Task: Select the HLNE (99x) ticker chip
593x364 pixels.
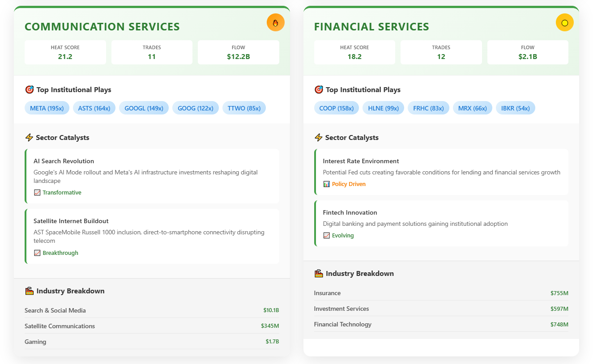Action: click(383, 108)
